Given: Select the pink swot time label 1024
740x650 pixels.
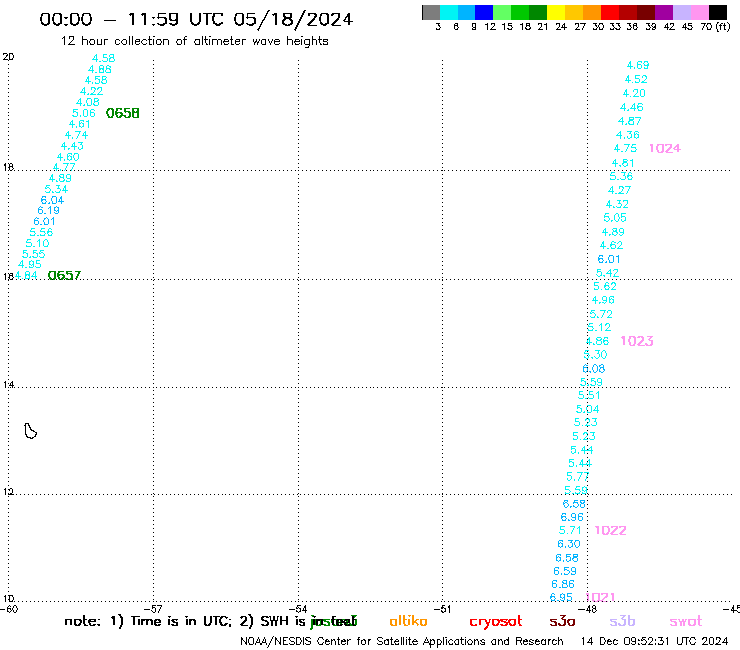Looking at the screenshot, I should click(665, 148).
